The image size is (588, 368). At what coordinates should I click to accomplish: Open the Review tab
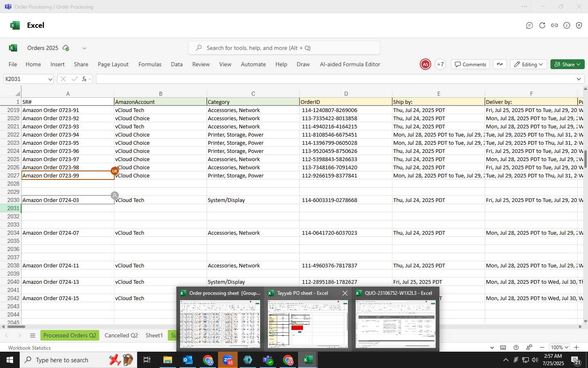coord(201,64)
